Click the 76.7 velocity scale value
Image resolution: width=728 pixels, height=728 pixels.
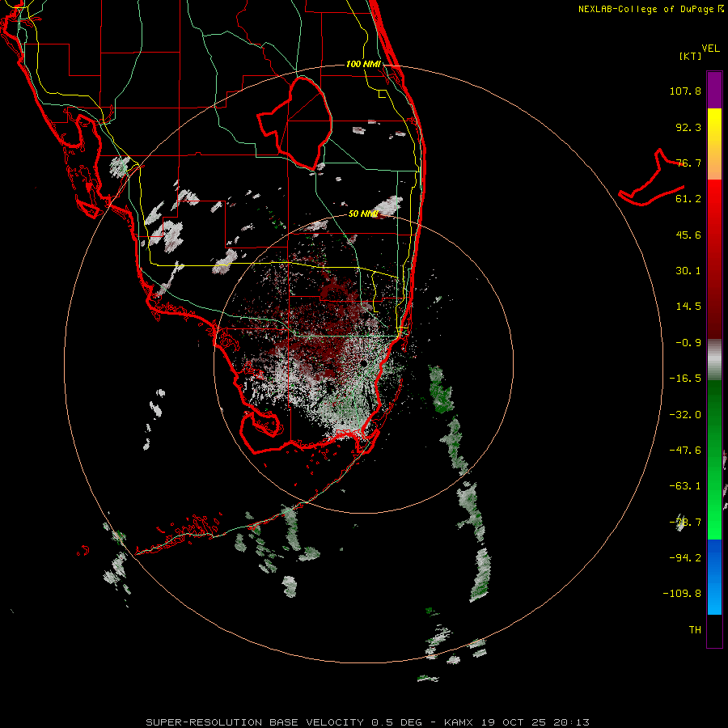tap(688, 163)
